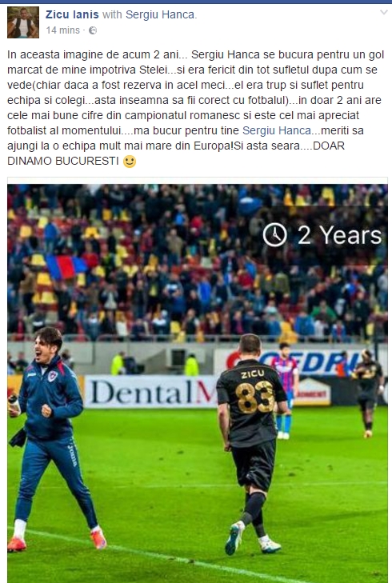Click the DentalM advertising board in photo

150,392
